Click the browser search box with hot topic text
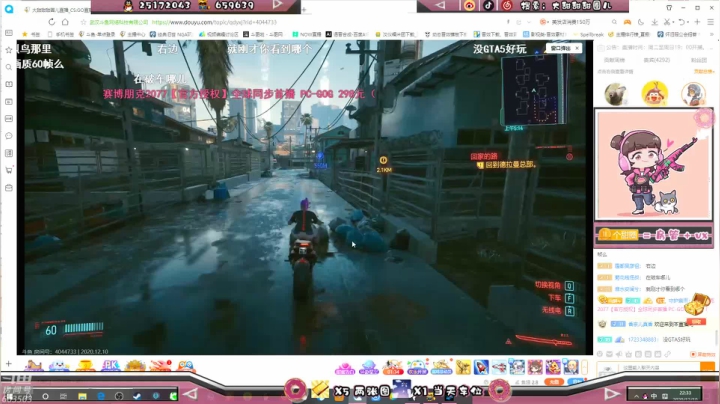Viewport: 720px width, 404px height. [574, 22]
